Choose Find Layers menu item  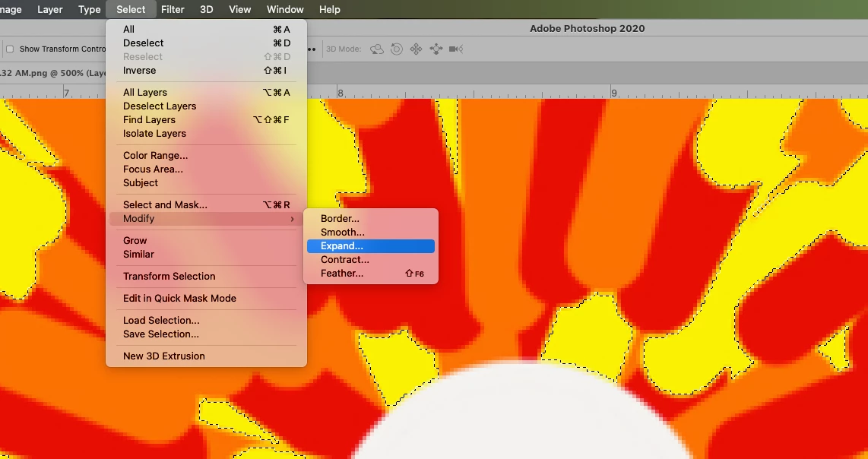206,119
